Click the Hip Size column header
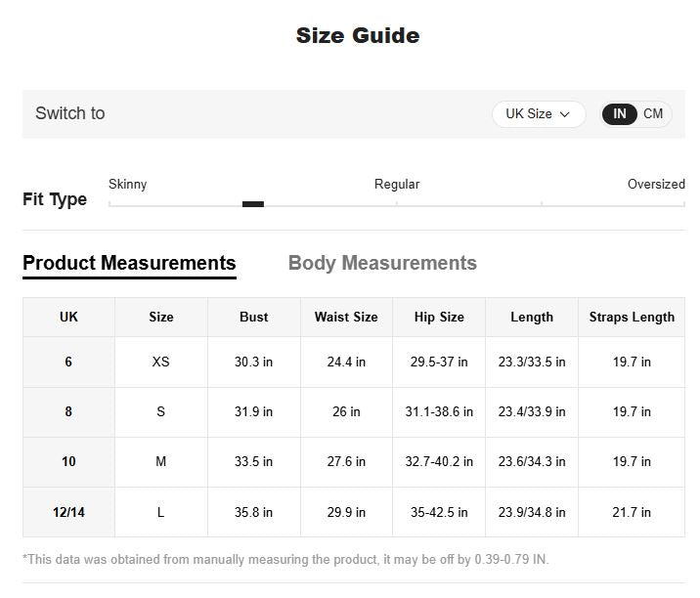Viewport: 700px width, 598px height. click(439, 317)
